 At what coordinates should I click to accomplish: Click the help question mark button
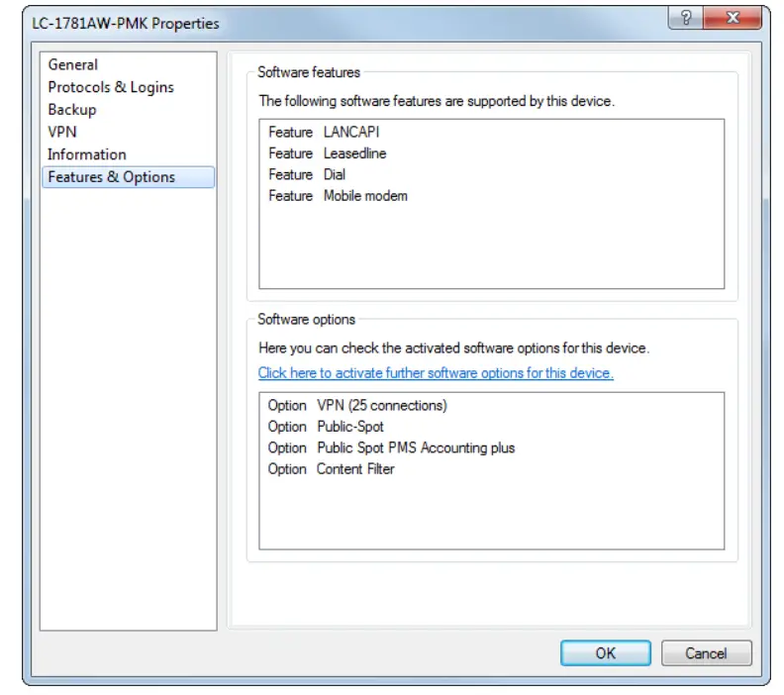tap(685, 18)
